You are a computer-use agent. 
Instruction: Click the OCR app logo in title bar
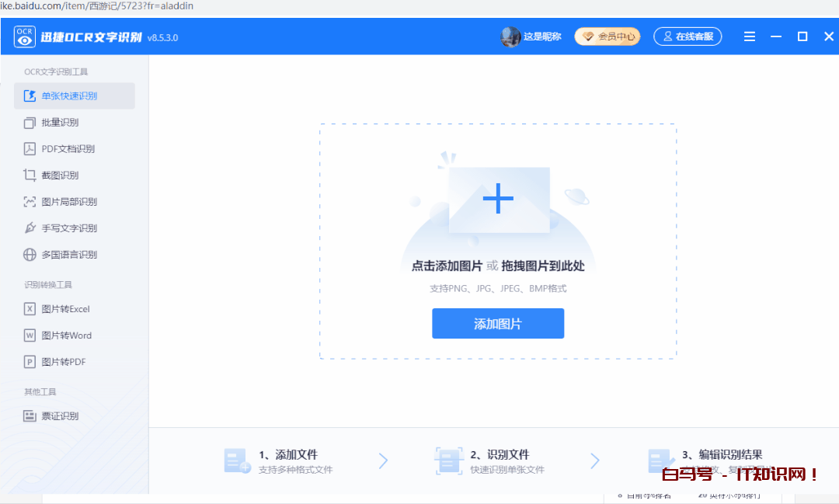click(25, 36)
